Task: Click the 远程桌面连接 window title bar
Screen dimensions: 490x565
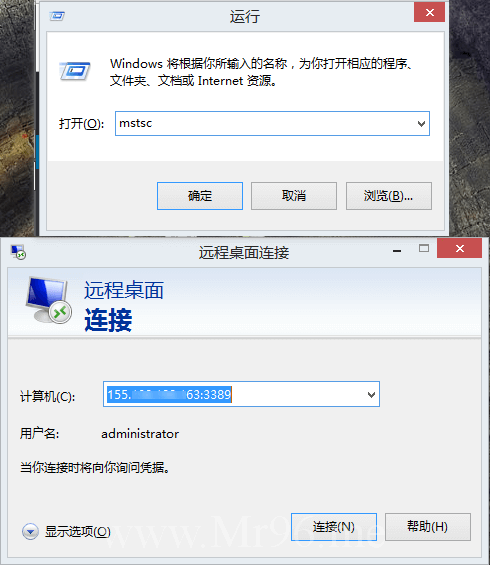Action: (244, 252)
